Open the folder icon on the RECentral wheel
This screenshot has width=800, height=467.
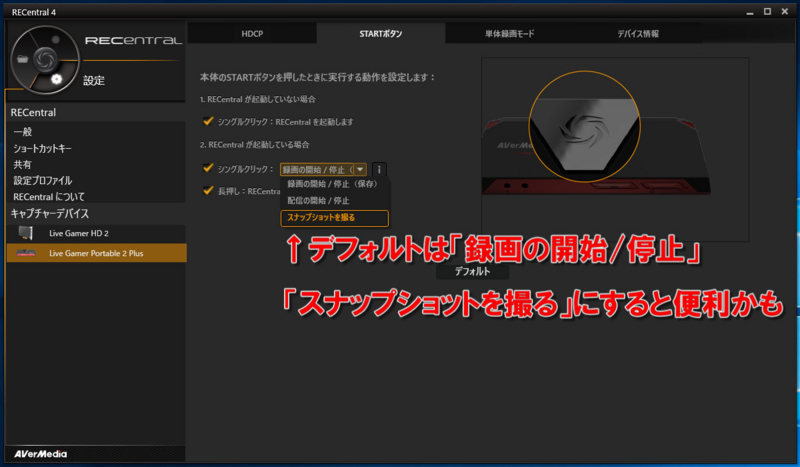pos(22,59)
